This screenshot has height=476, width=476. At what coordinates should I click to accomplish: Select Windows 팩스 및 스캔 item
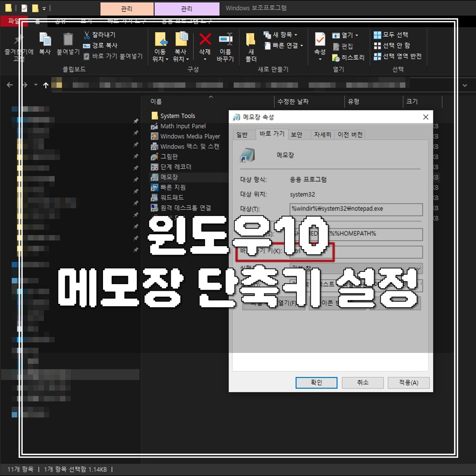pyautogui.click(x=185, y=147)
